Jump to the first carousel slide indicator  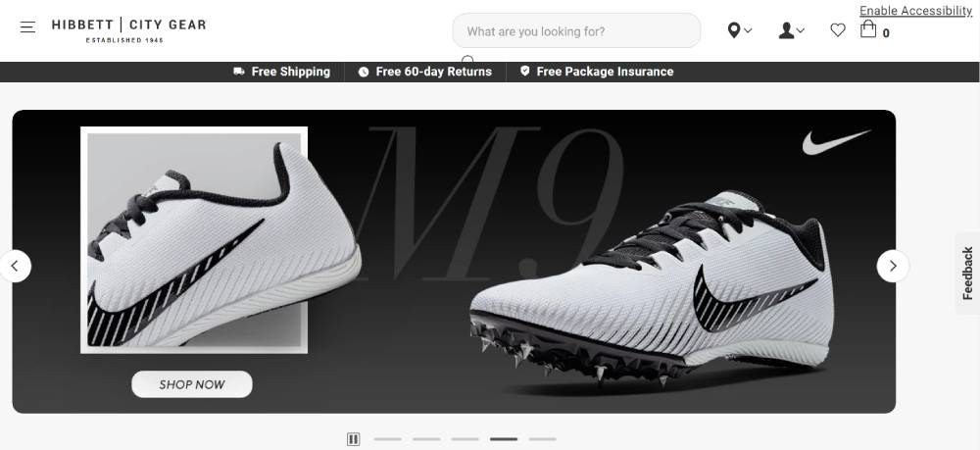pos(387,439)
